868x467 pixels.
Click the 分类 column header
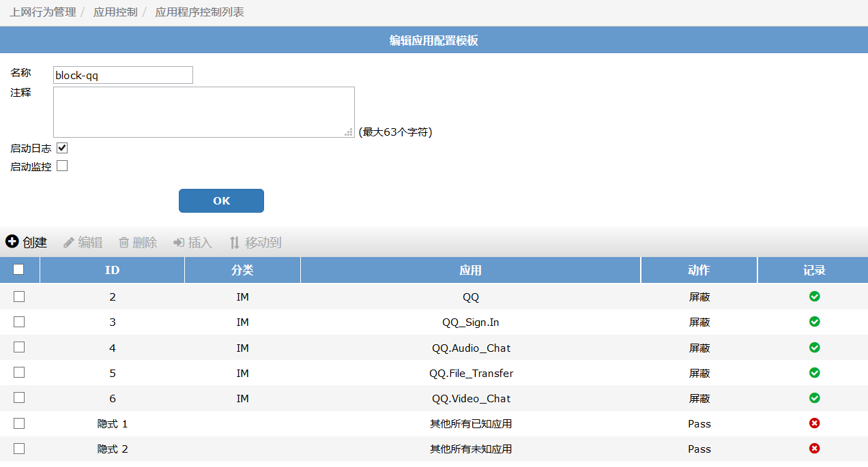[242, 270]
